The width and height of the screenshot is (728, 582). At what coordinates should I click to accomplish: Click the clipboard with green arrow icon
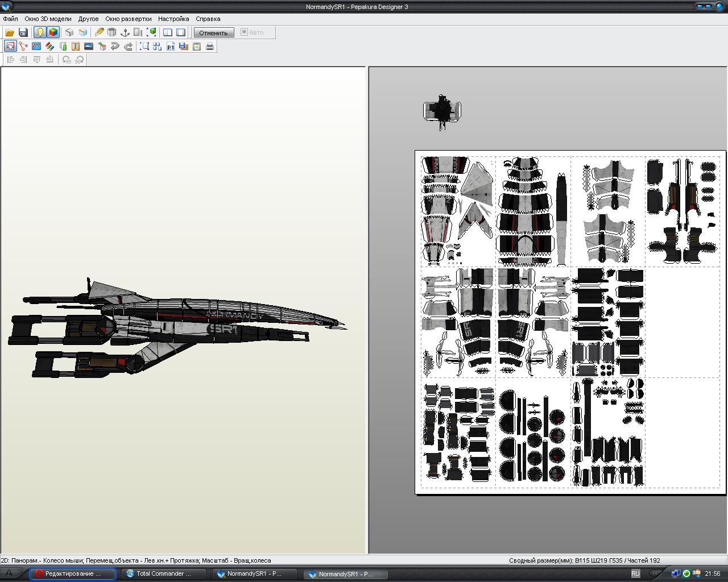click(197, 46)
